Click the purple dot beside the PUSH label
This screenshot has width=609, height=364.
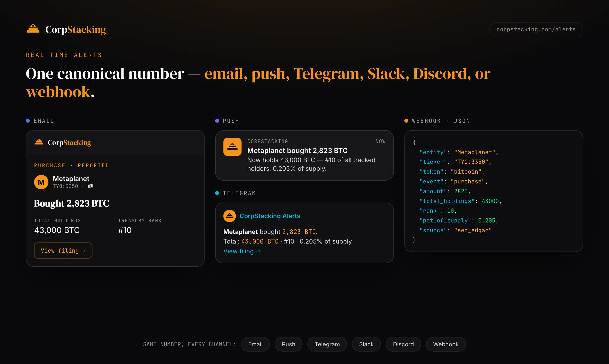click(217, 121)
